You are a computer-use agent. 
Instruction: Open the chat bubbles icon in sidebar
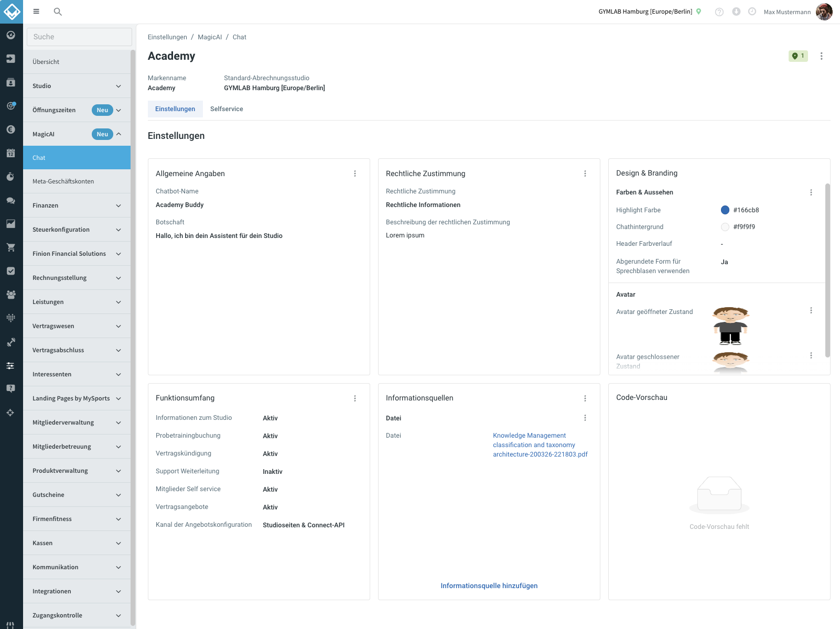[x=10, y=200]
